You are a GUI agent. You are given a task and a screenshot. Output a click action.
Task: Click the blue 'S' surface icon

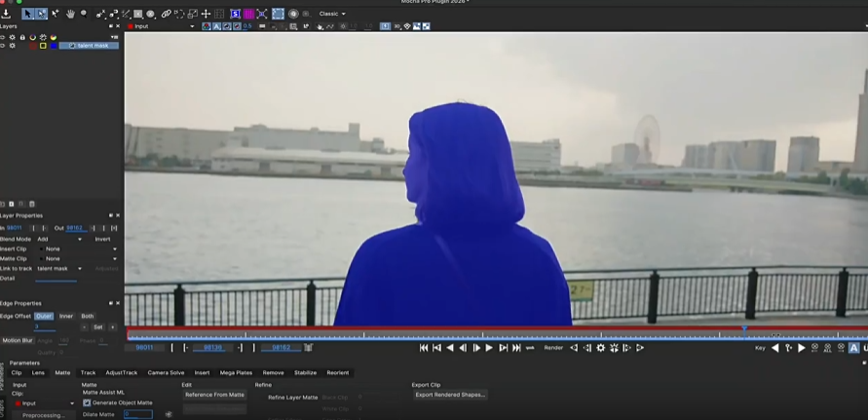click(x=235, y=14)
